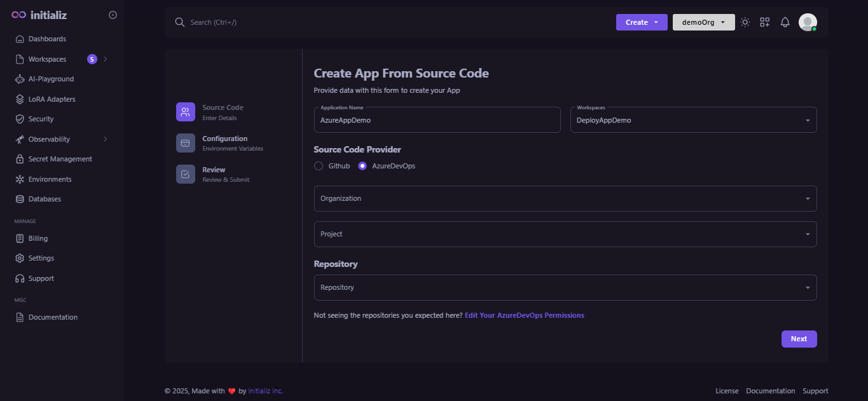
Task: Click the Next button
Action: [799, 339]
